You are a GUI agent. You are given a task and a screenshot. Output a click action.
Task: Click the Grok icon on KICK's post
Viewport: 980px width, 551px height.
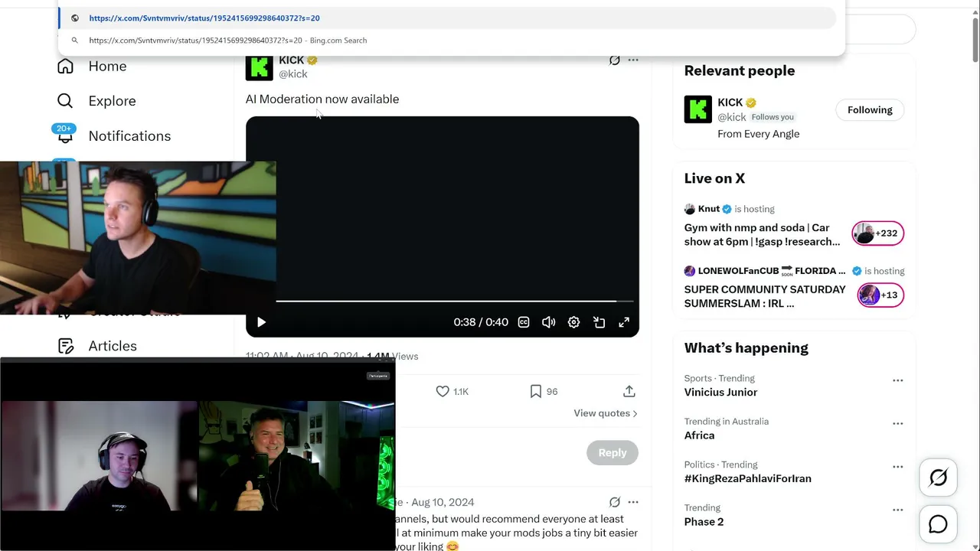point(614,60)
